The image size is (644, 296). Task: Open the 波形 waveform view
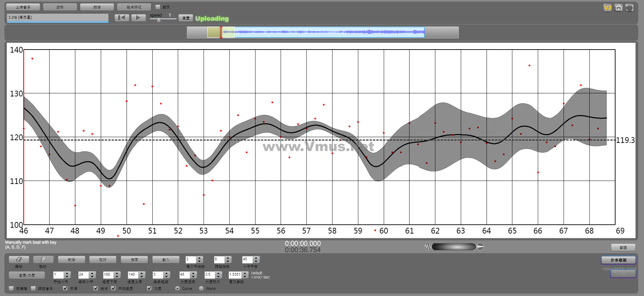click(60, 7)
